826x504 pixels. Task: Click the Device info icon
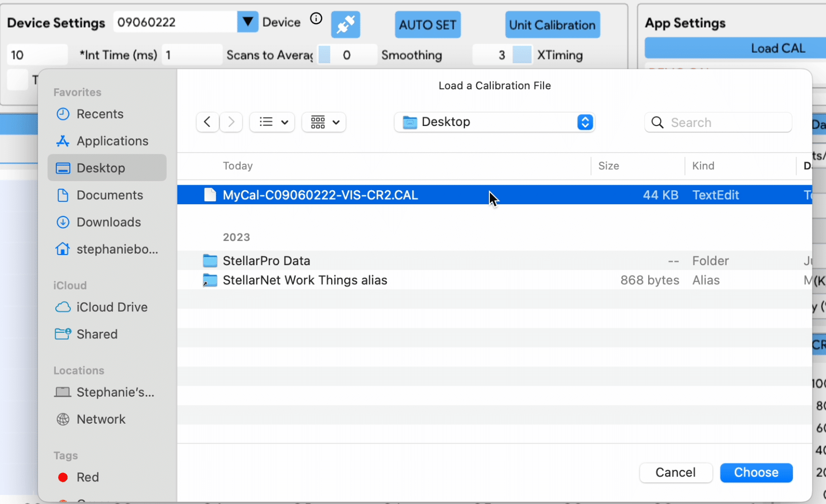316,19
